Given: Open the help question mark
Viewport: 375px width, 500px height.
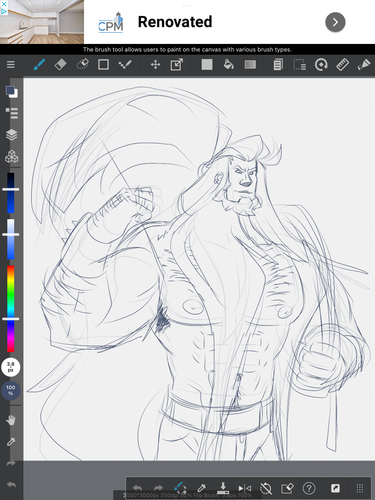Looking at the screenshot, I should pyautogui.click(x=309, y=488).
